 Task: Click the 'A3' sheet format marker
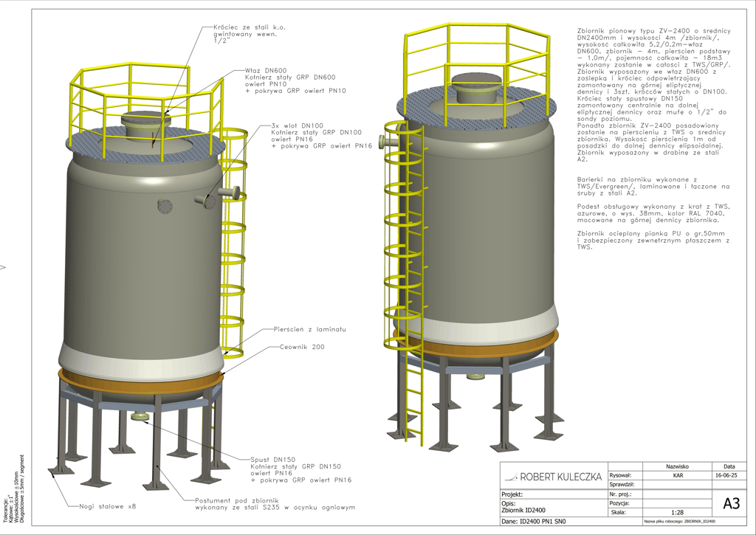point(731,503)
